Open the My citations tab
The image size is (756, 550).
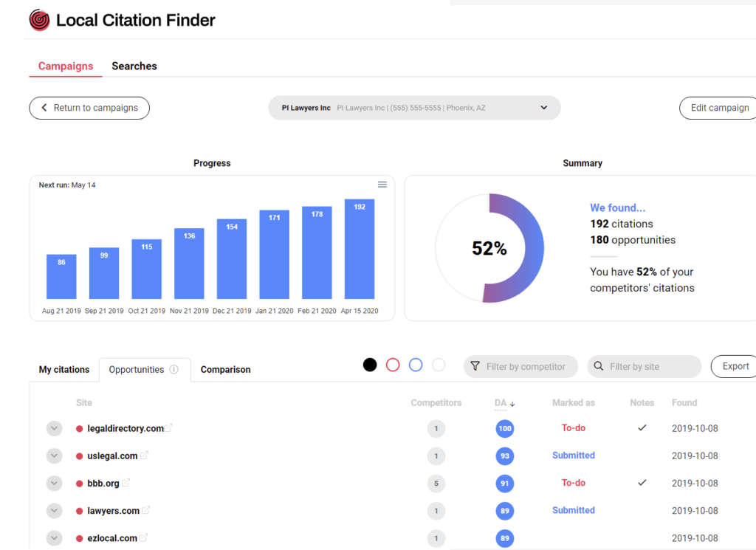pyautogui.click(x=64, y=370)
